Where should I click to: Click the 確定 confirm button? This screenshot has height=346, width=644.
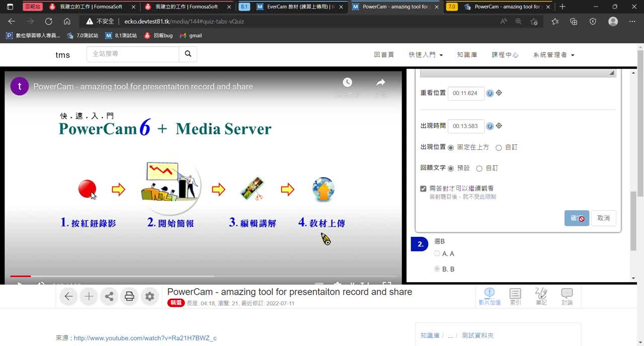click(577, 218)
